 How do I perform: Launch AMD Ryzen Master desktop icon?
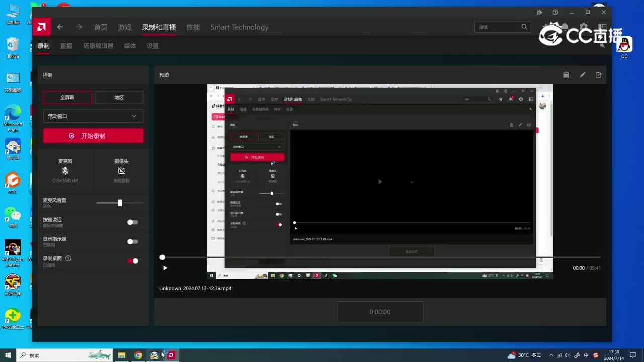[x=13, y=254]
